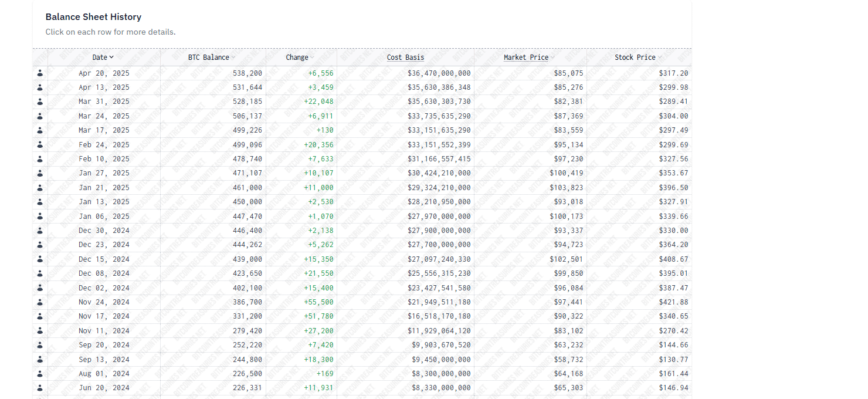Screen dimensions: 868x399
Task: Click the Sep 13, 2024 date cell
Action: coord(104,360)
